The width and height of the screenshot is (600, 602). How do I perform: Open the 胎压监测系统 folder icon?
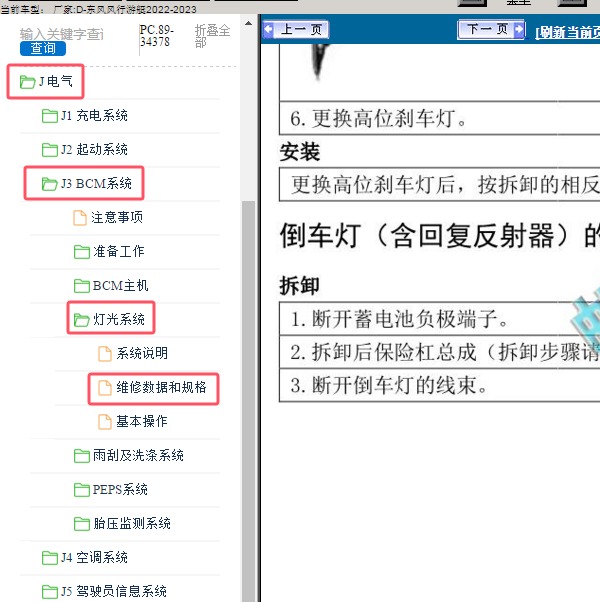pyautogui.click(x=82, y=523)
